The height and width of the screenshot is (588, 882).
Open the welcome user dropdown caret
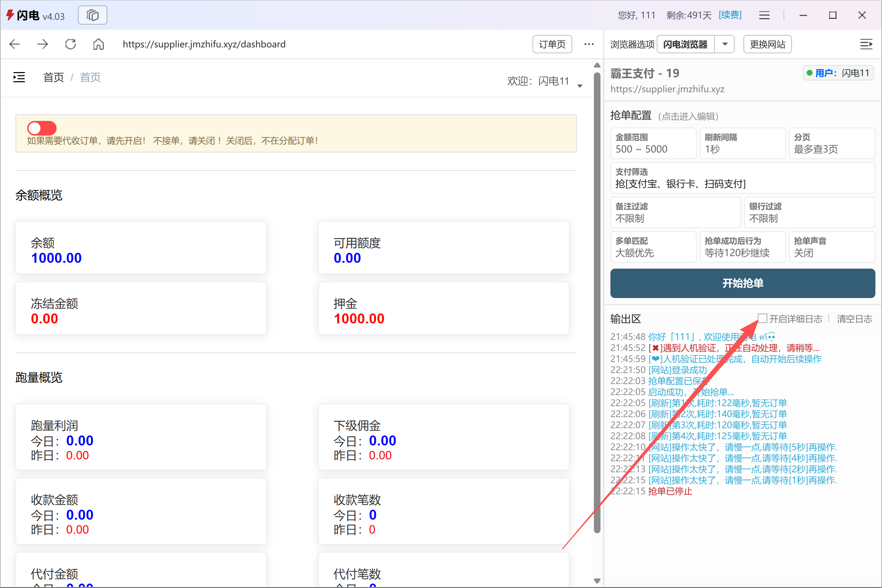(580, 86)
